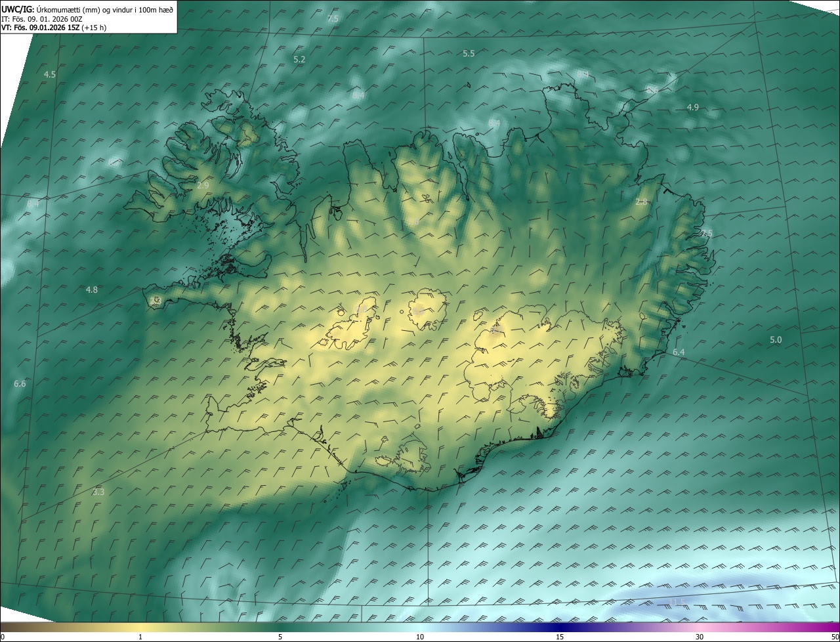
Task: Click the title text "Úrkomumætti (mm) og vindur í 100m hæð"
Action: point(105,9)
